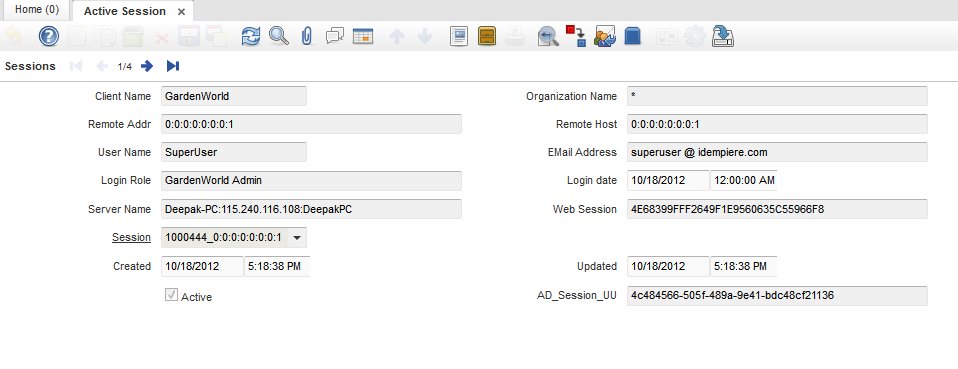
Task: Close the Active Session tab
Action: [x=181, y=12]
